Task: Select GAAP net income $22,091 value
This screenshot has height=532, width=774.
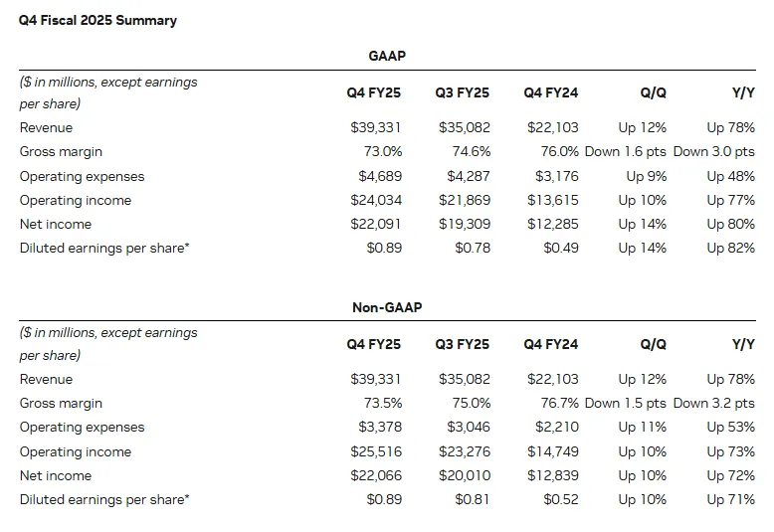Action: [x=376, y=224]
